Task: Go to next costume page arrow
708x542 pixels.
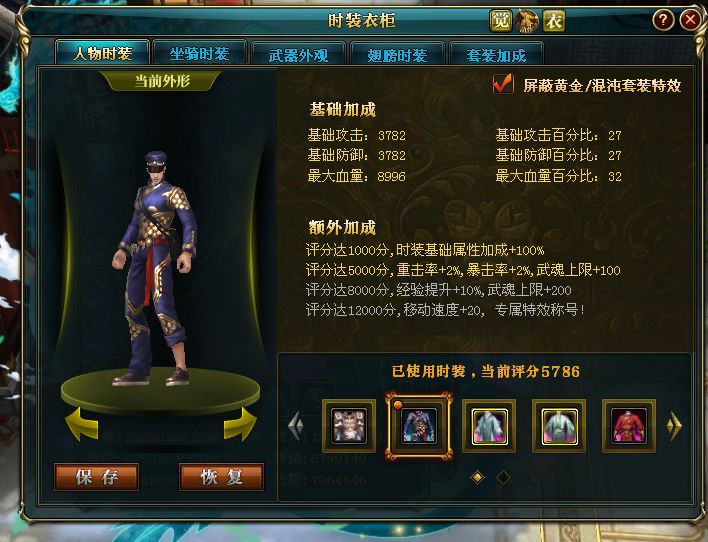Action: pyautogui.click(x=675, y=425)
